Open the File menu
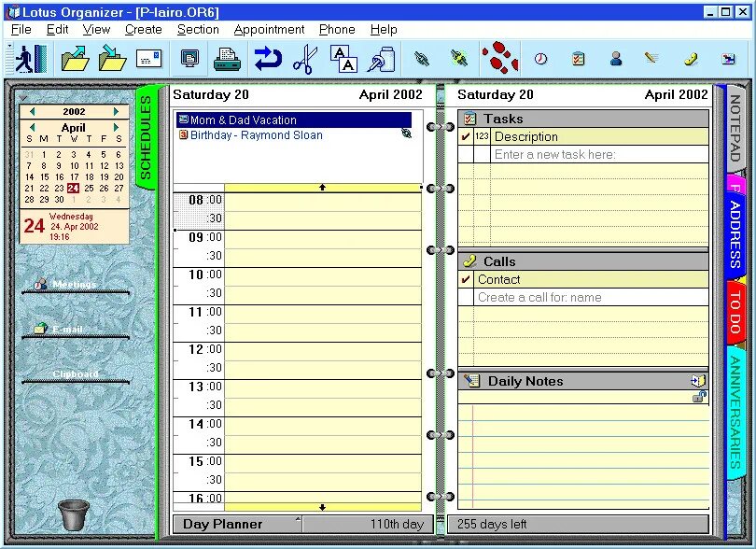The width and height of the screenshot is (756, 549). tap(21, 30)
